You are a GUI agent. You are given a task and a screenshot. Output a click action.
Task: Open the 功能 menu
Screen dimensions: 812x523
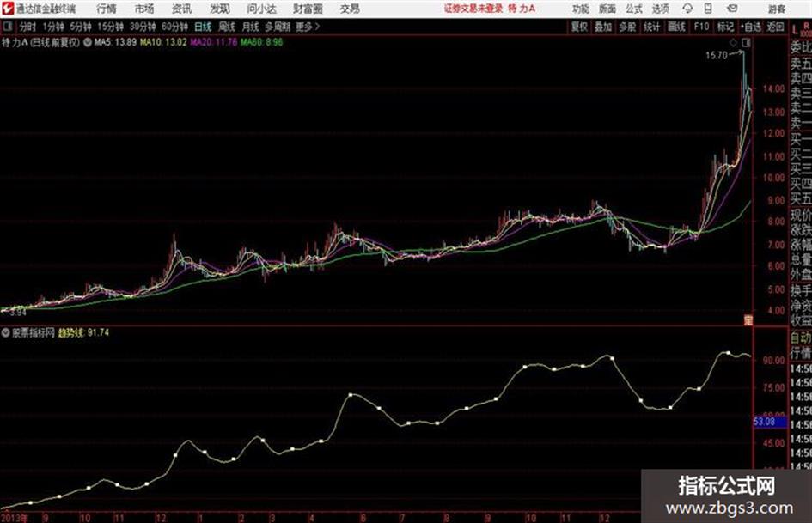(x=581, y=9)
